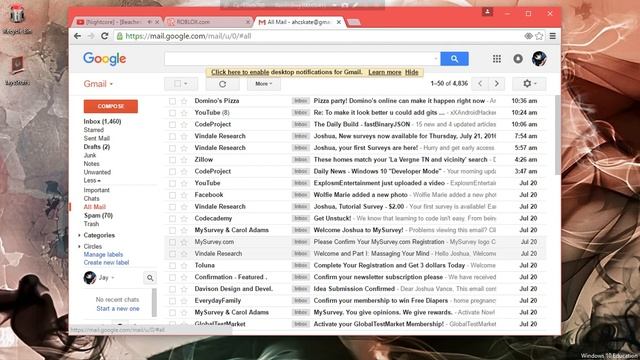The height and width of the screenshot is (360, 640).
Task: Open the new tab button
Action: [x=354, y=22]
